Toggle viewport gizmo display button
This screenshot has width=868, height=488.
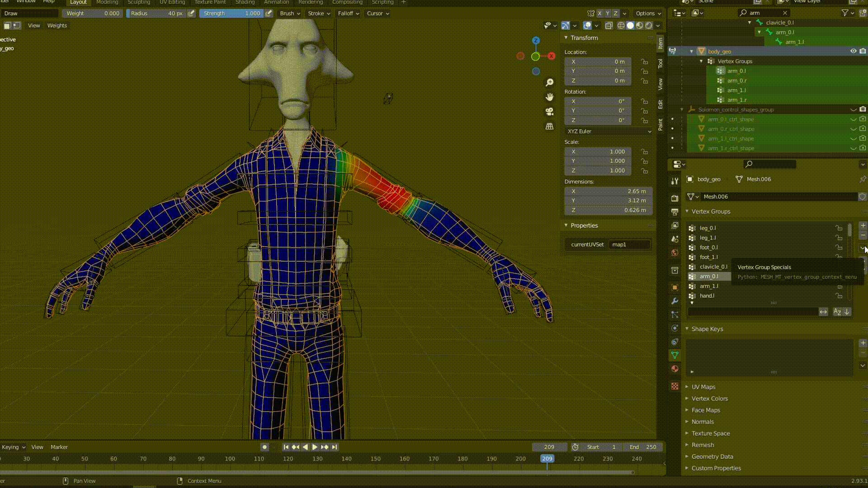click(x=565, y=25)
